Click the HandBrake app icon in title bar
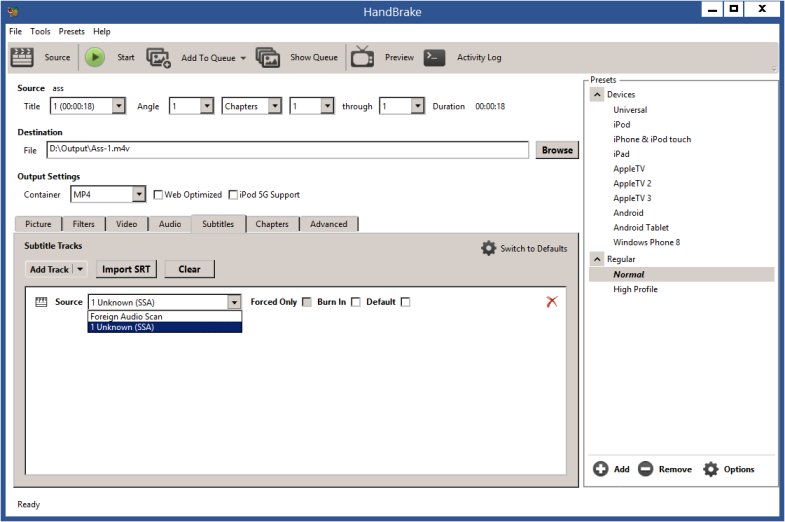The image size is (785, 522). (13, 11)
